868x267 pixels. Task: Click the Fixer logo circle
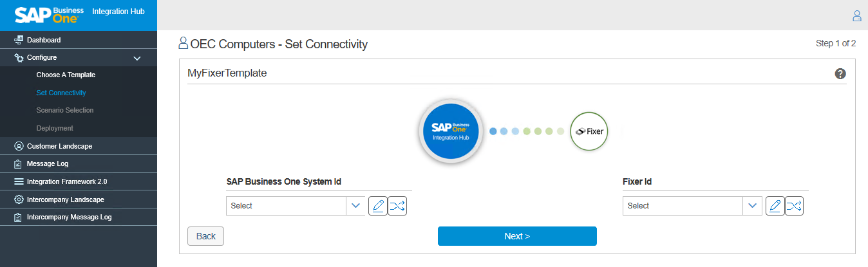tap(589, 131)
